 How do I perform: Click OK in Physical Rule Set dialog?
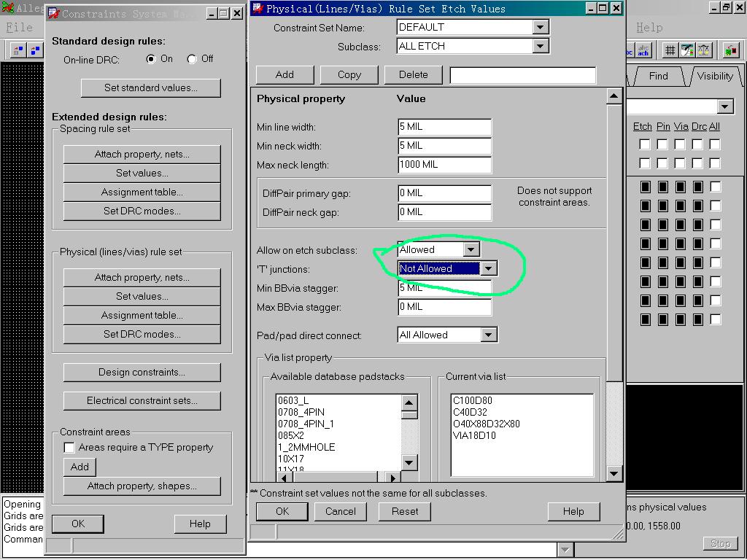tap(282, 511)
